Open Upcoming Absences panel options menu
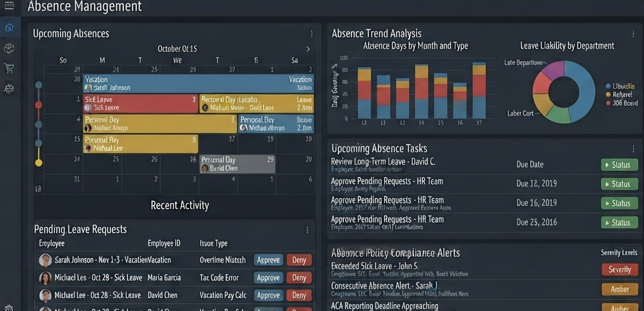The width and height of the screenshot is (644, 311). click(x=311, y=34)
